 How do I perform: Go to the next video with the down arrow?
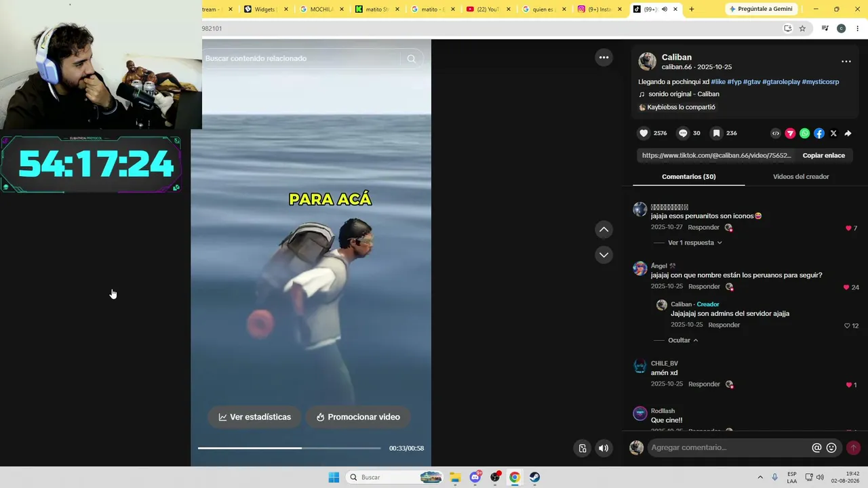tap(604, 255)
